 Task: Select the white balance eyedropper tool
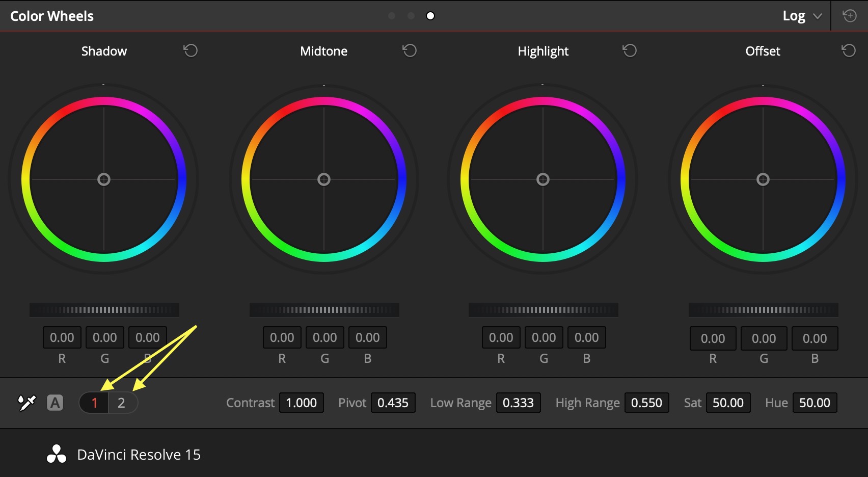[x=28, y=402]
